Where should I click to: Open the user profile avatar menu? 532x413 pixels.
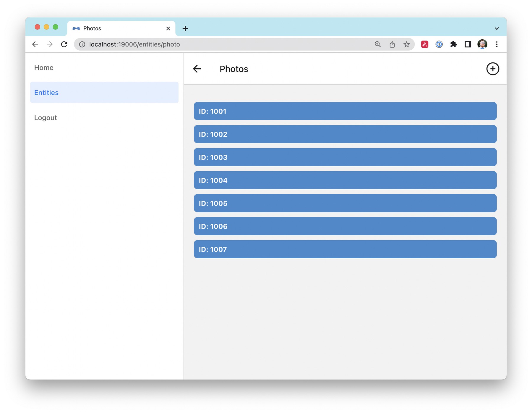482,44
